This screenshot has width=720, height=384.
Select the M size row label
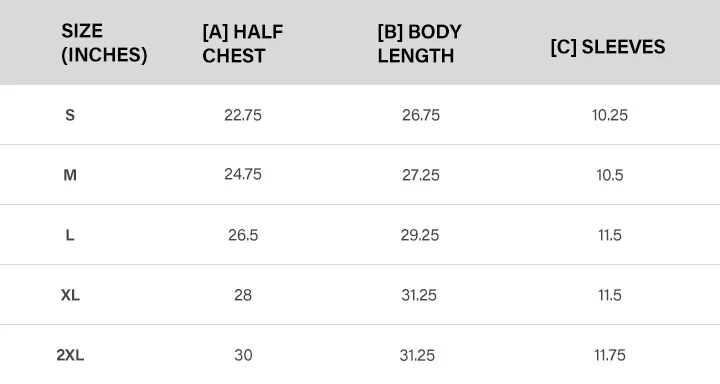tap(70, 175)
